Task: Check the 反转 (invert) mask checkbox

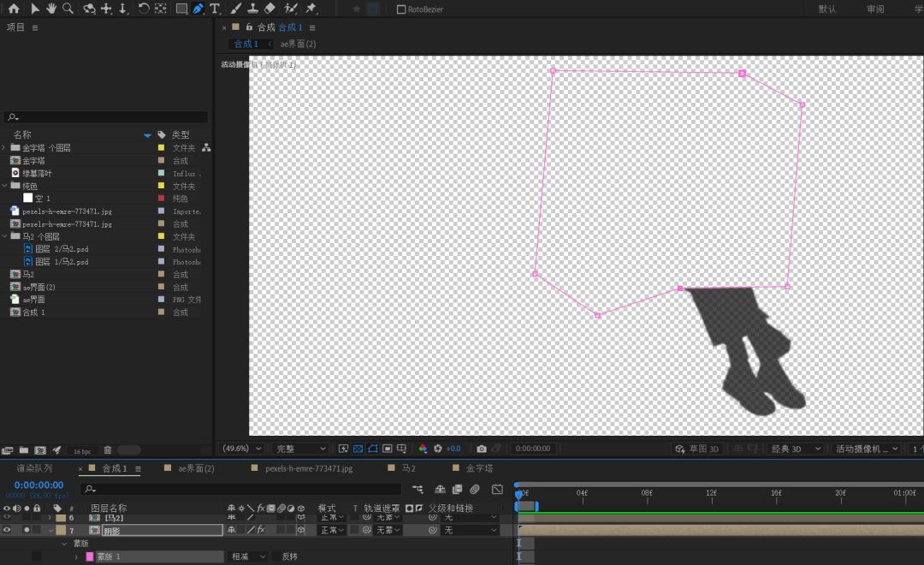Action: (275, 556)
